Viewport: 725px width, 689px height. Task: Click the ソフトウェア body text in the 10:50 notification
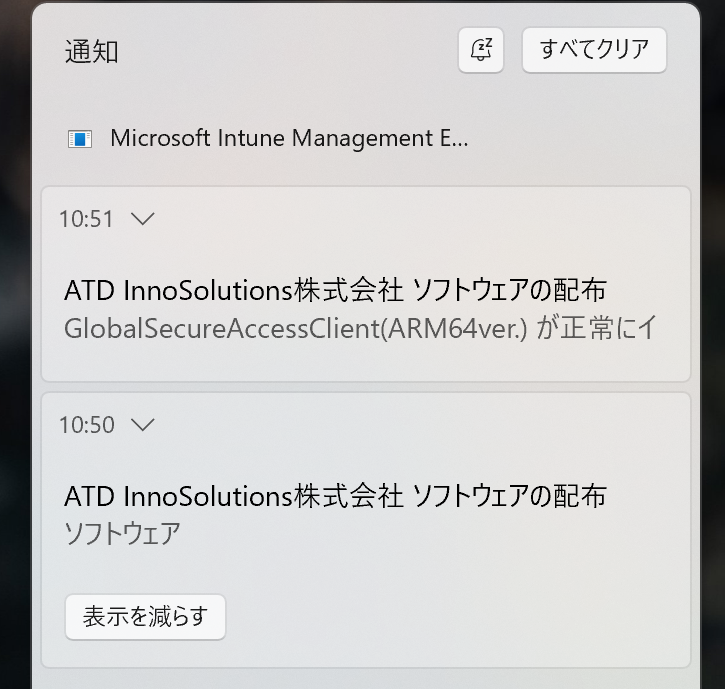122,533
